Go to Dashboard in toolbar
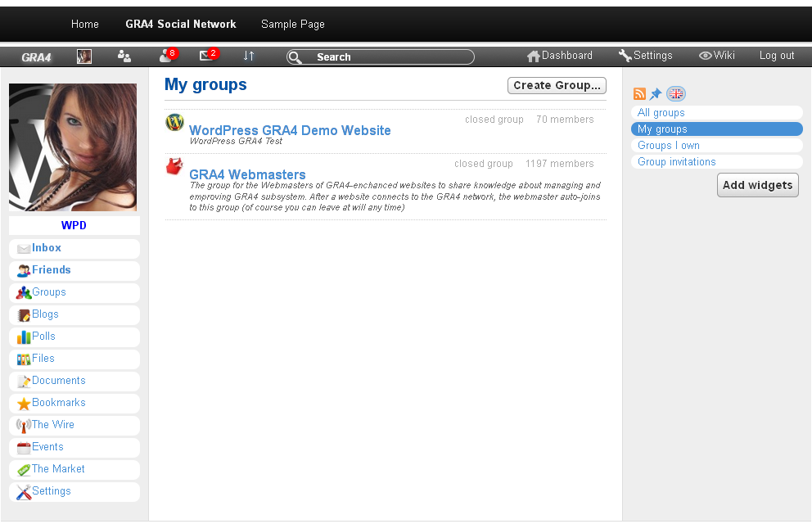 point(560,56)
